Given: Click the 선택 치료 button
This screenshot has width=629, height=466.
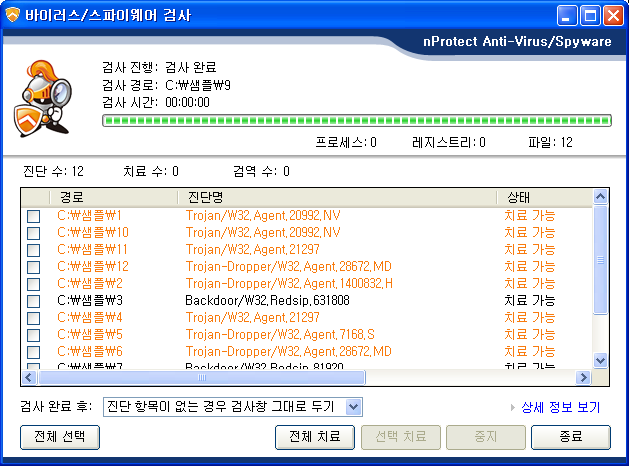Looking at the screenshot, I should [401, 437].
